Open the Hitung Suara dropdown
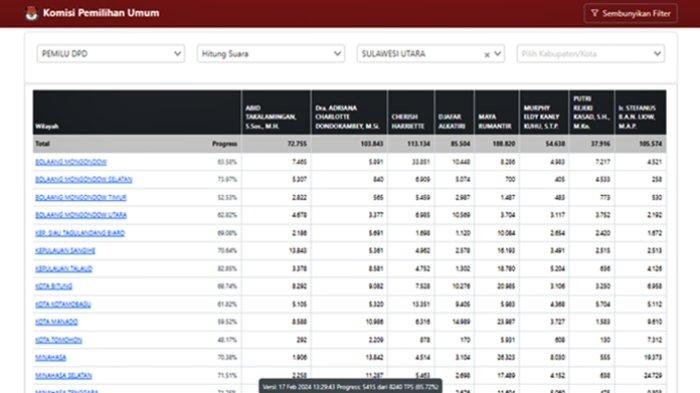The height and width of the screenshot is (393, 700). coord(271,54)
